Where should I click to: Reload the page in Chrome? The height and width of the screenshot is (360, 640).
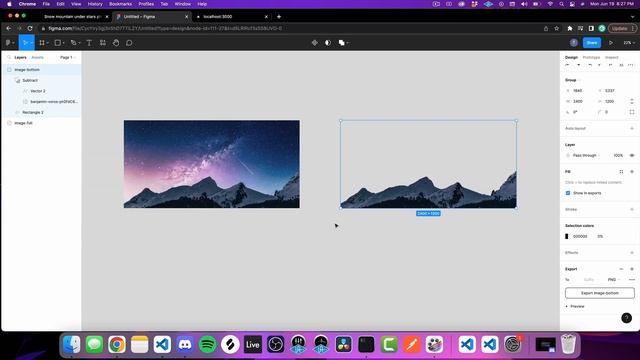[x=30, y=28]
